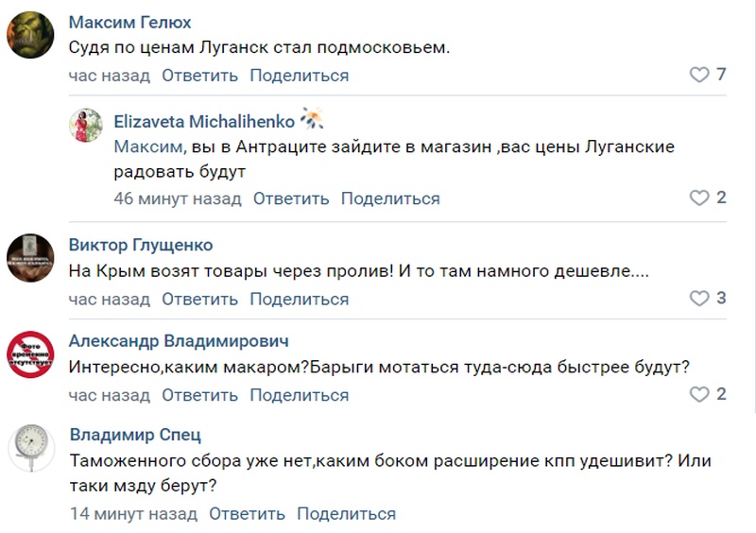This screenshot has height=533, width=756.
Task: Share Виктор Глущенко's comment via Поделиться
Action: coord(300,300)
